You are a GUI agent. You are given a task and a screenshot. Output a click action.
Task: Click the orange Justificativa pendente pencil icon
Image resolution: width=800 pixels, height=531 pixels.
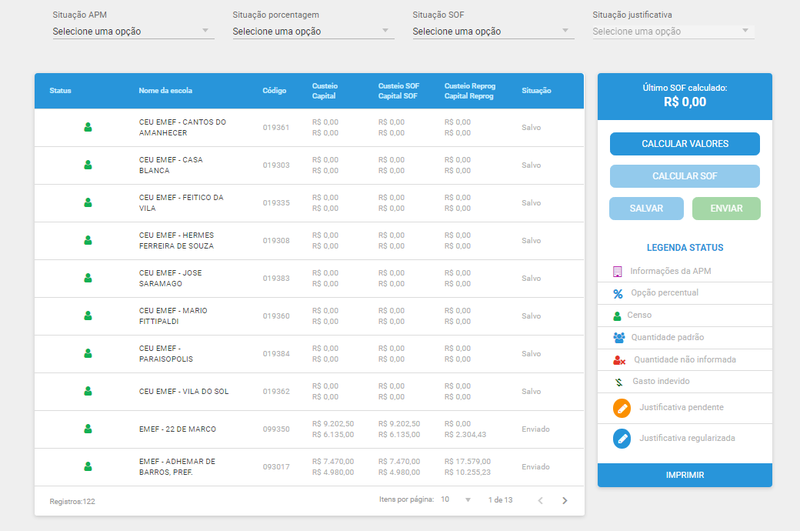click(622, 408)
